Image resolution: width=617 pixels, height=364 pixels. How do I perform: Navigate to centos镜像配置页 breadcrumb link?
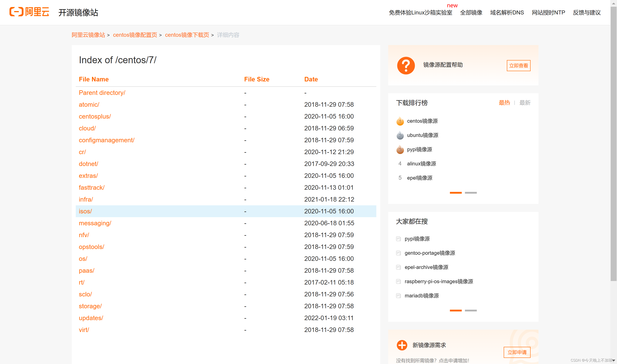click(x=135, y=35)
